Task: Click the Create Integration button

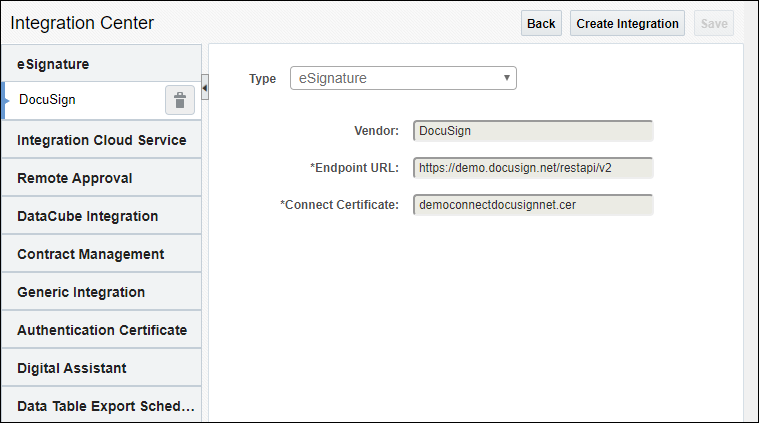Action: pyautogui.click(x=627, y=23)
